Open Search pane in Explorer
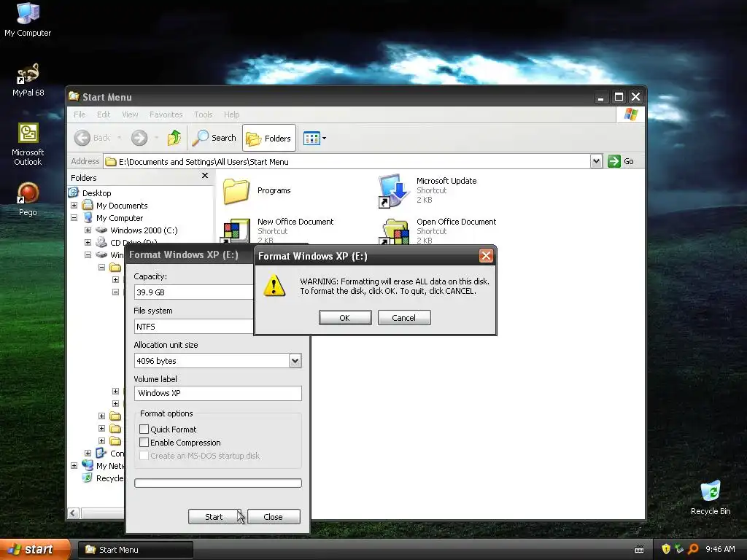The width and height of the screenshot is (747, 560). click(x=214, y=138)
